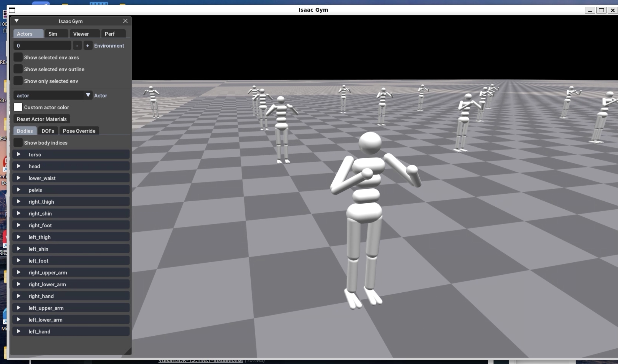Click the minus environment stepper button
The width and height of the screenshot is (618, 364).
click(x=77, y=45)
